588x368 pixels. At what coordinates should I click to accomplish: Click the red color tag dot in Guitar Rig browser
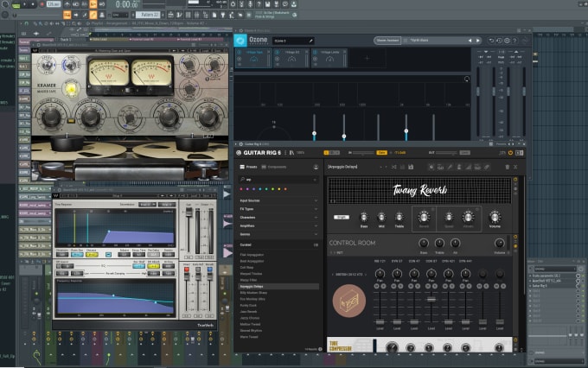[x=241, y=189]
